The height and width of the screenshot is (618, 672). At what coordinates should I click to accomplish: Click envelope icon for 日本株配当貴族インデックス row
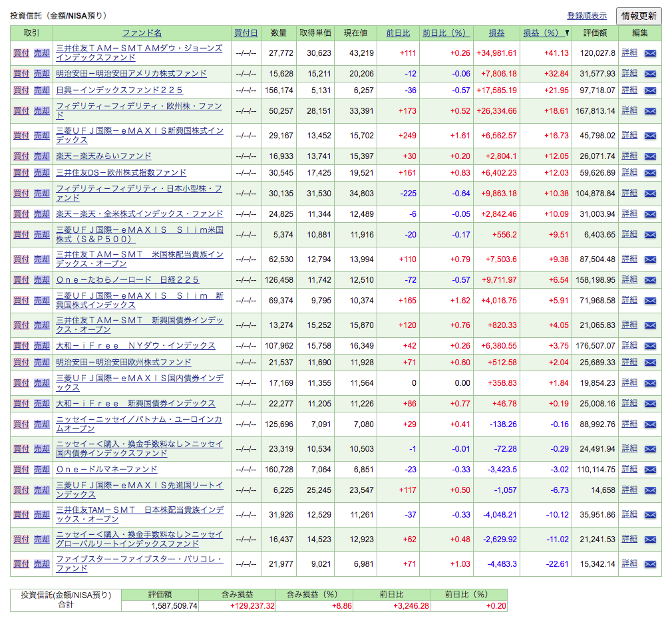coord(650,515)
